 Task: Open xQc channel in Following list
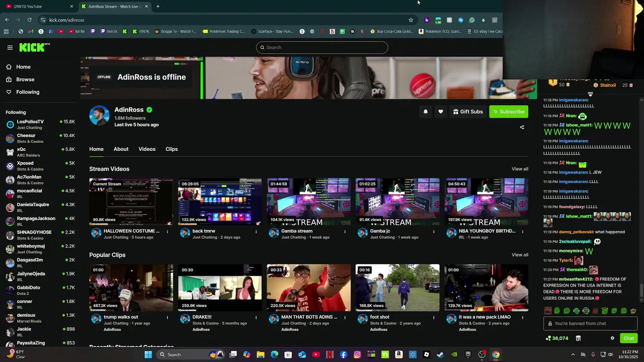click(40, 152)
